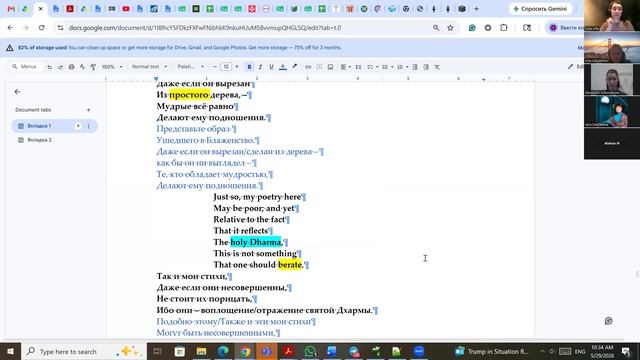Select the Вкладка 1 tab
Viewport: 640px width, 360px height.
pos(54,126)
